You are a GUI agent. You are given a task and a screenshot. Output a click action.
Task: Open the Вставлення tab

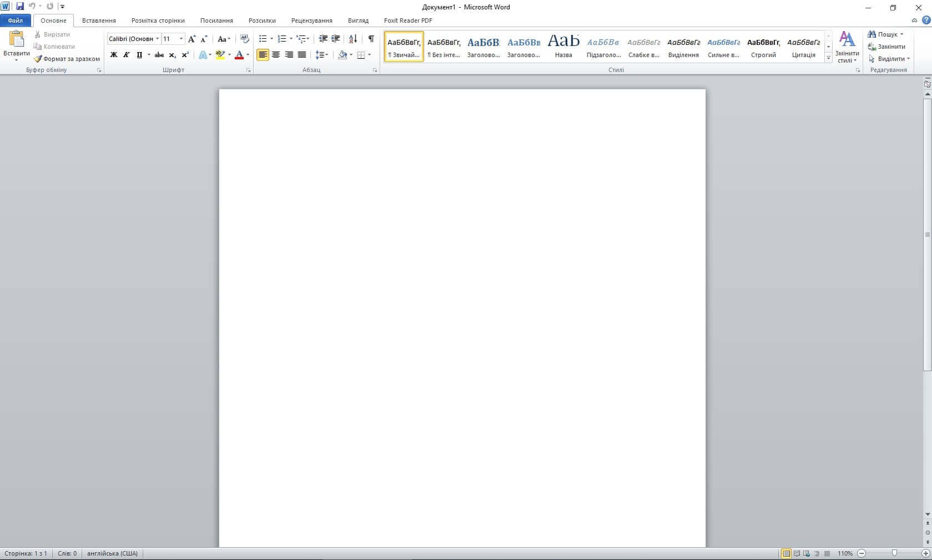(99, 21)
